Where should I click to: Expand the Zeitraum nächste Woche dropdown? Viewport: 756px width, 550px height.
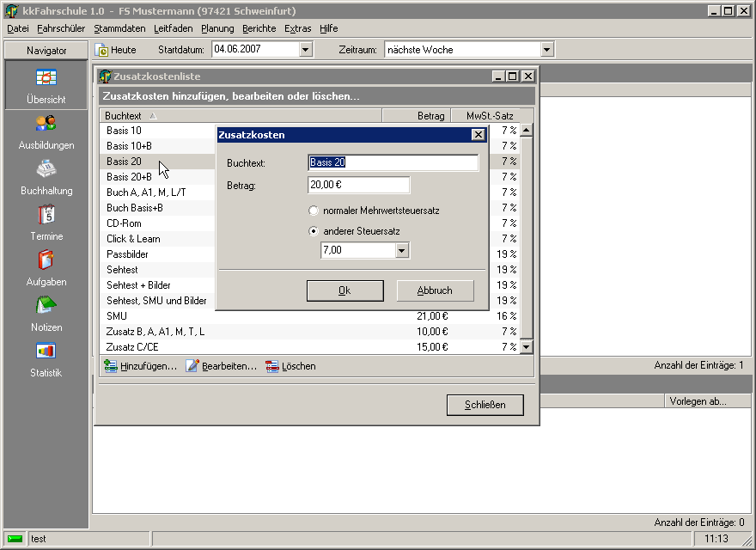(x=547, y=50)
